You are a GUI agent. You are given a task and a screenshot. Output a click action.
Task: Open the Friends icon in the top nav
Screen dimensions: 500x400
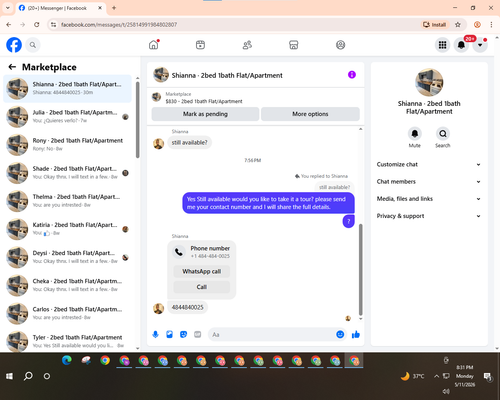point(247,45)
